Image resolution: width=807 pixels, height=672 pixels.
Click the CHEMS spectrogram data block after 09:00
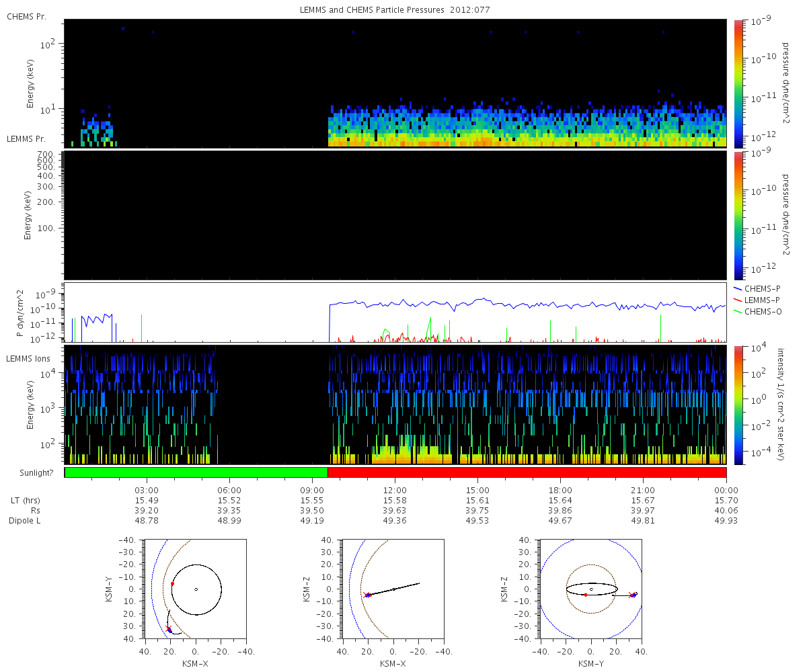tap(527, 126)
